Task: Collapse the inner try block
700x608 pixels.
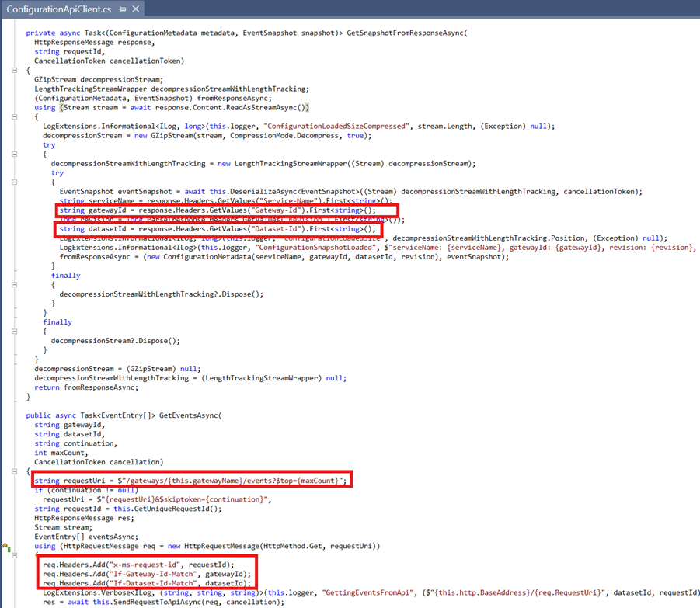Action: coord(16,182)
